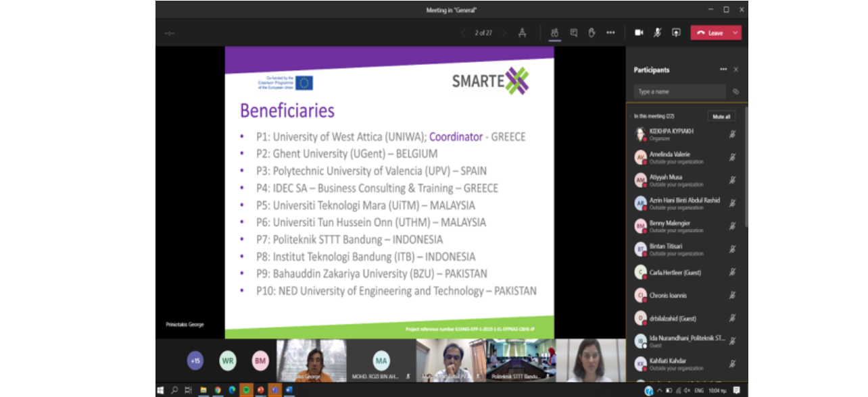
Task: Focus the Type a name field
Action: coord(679,92)
